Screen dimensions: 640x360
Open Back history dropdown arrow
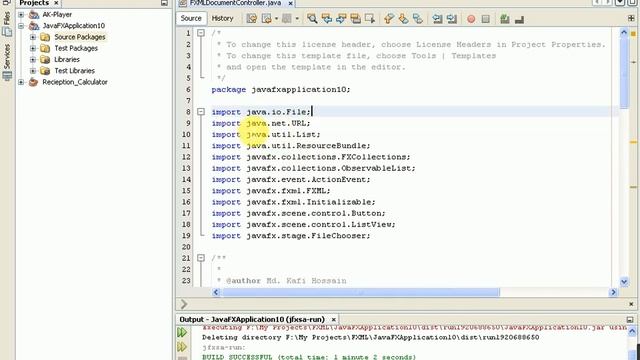(x=276, y=19)
